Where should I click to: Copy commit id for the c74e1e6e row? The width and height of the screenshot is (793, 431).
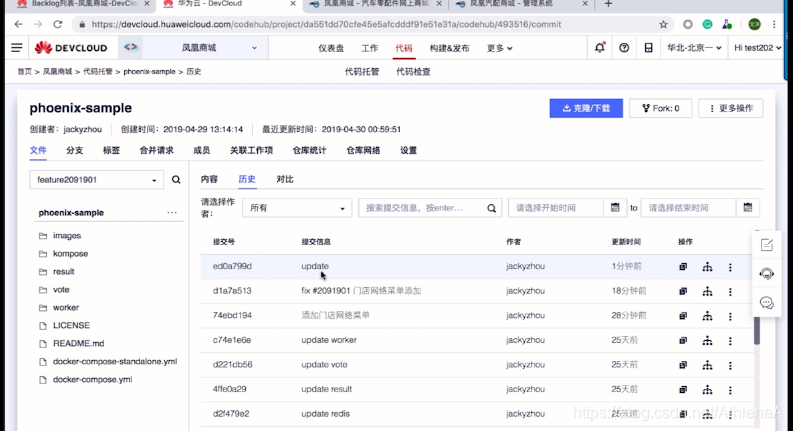click(683, 340)
